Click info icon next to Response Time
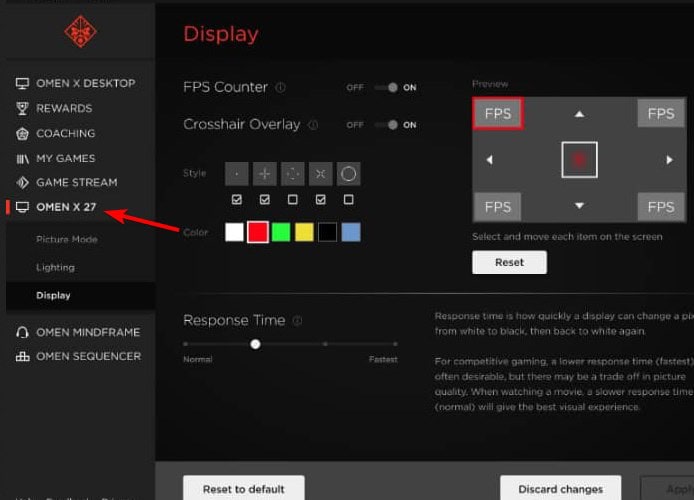Screen dimensions: 694x500 (x=297, y=321)
